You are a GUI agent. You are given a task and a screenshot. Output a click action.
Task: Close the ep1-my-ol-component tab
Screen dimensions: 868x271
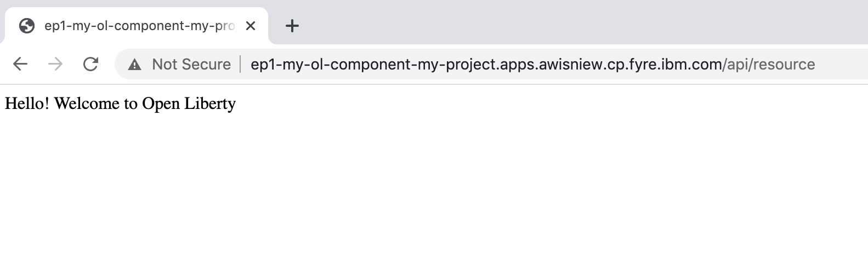pos(251,26)
